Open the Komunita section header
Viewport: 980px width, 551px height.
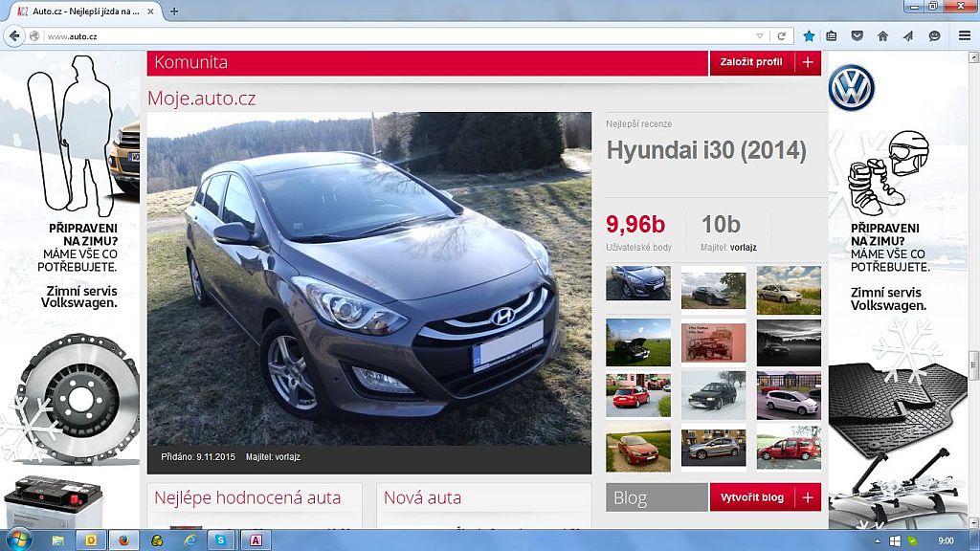click(428, 62)
